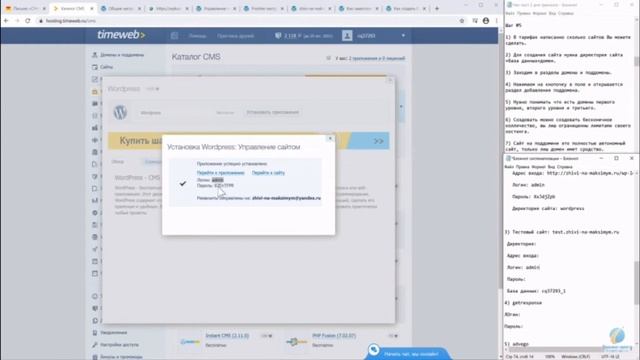Select the 'Каталог CMS' browser tab
The width and height of the screenshot is (640, 360).
tap(73, 8)
